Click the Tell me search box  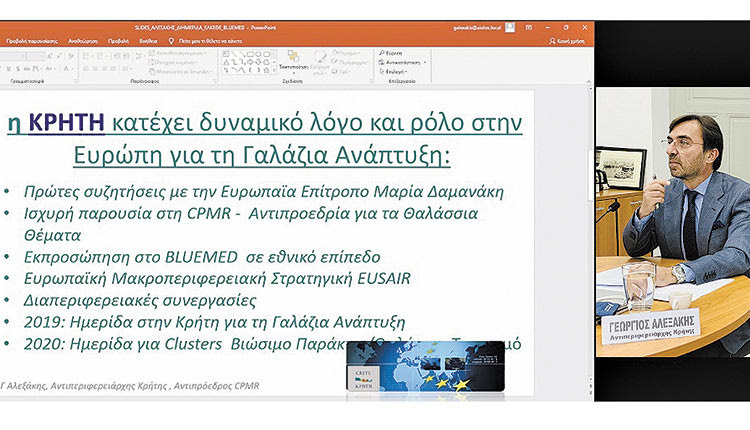[210, 41]
